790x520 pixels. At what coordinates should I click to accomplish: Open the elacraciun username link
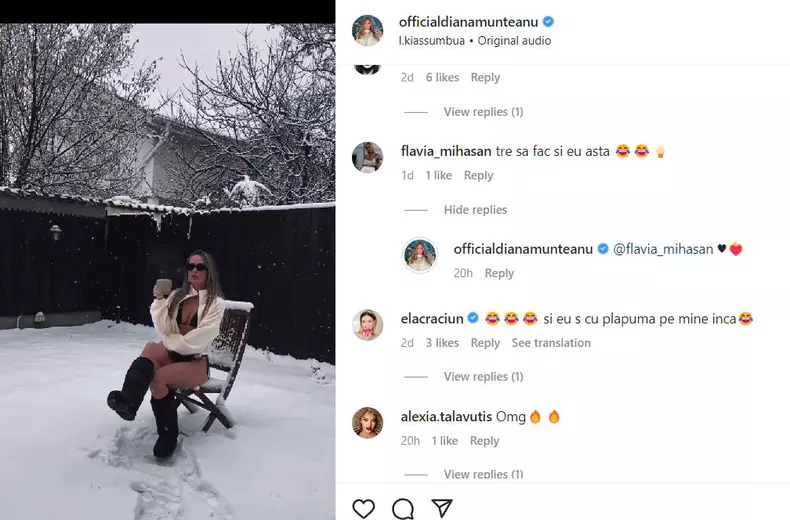coord(431,319)
